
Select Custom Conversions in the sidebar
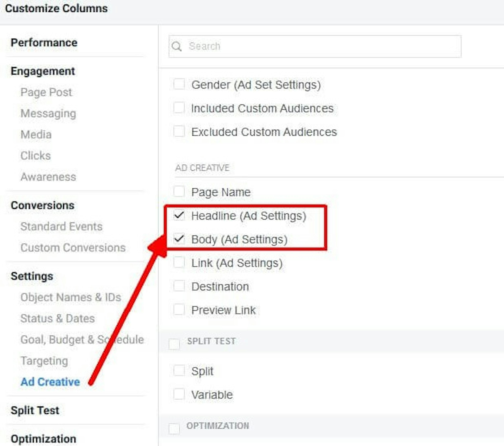point(73,248)
